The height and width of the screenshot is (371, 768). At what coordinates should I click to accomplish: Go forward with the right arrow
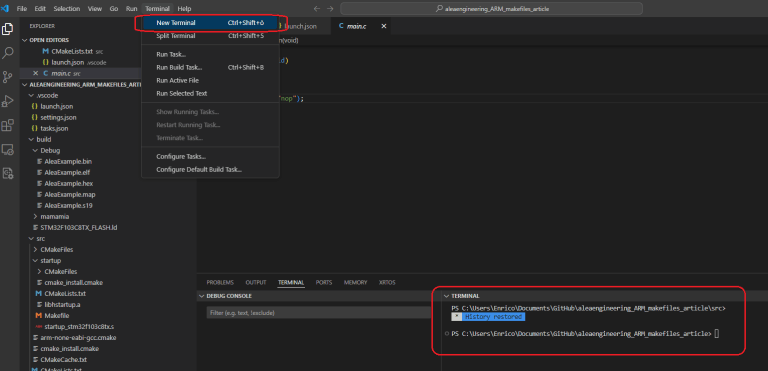[330, 9]
